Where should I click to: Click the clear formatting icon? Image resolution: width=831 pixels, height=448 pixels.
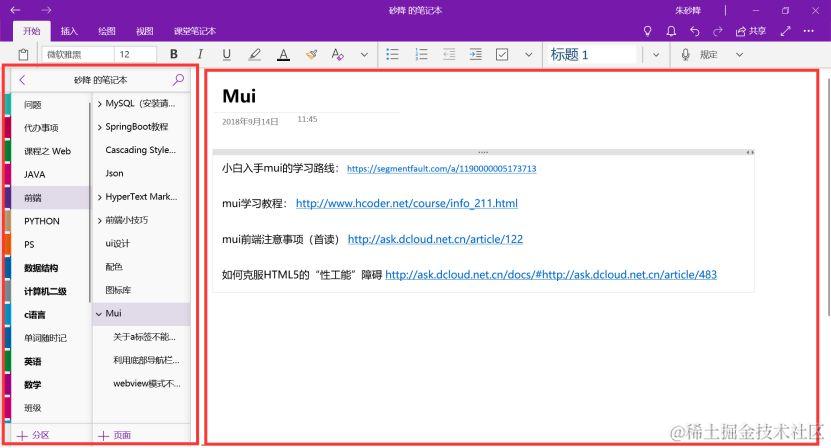click(337, 55)
